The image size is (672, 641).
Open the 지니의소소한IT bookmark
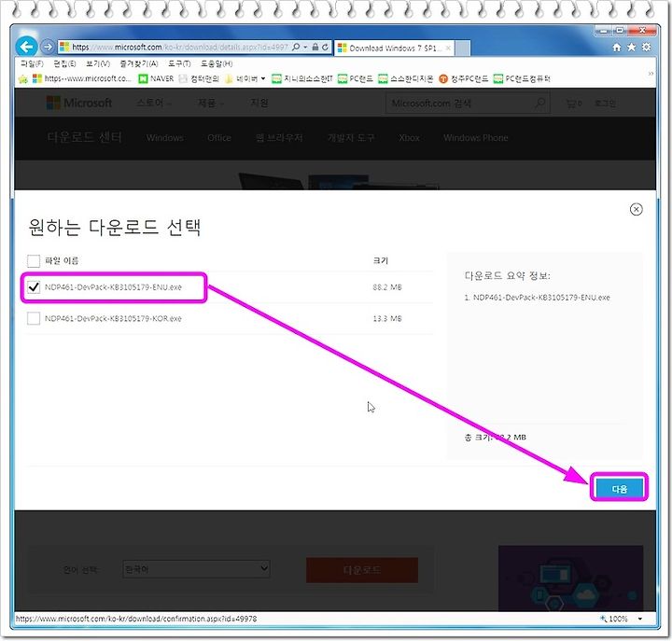pyautogui.click(x=302, y=78)
